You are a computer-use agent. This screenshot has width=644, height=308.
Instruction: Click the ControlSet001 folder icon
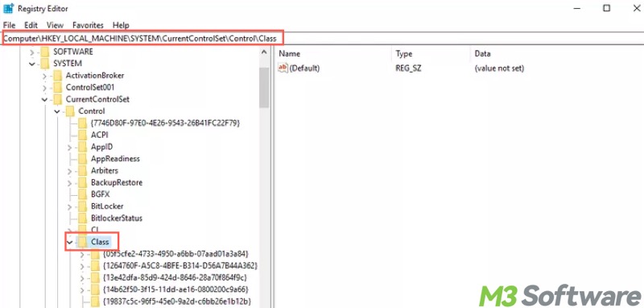pyautogui.click(x=57, y=88)
